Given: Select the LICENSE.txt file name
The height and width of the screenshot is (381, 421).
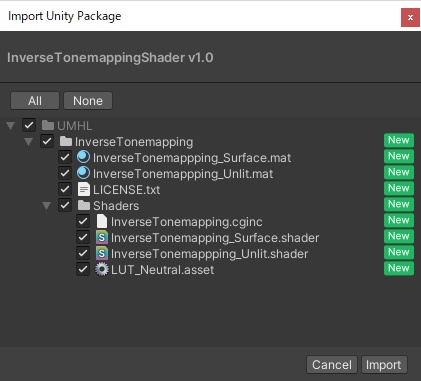Looking at the screenshot, I should tap(127, 190).
